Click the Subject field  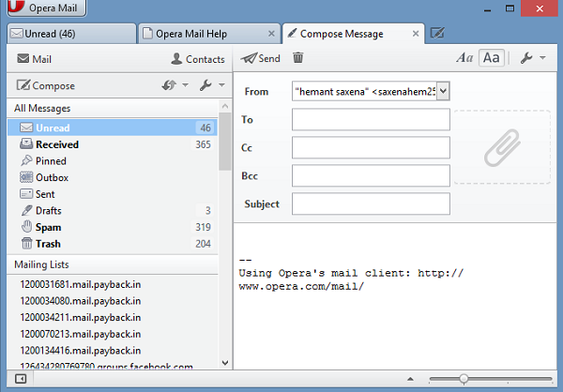click(x=371, y=204)
